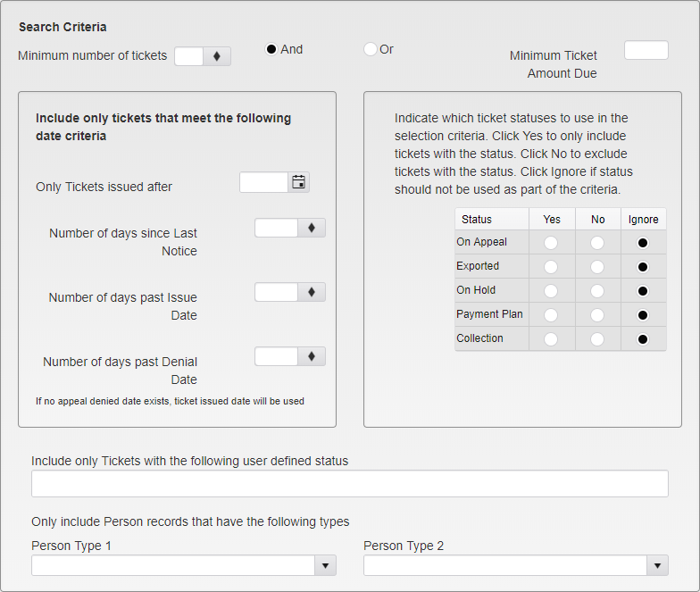Click the Search Criteria heading
The height and width of the screenshot is (592, 700).
click(62, 27)
